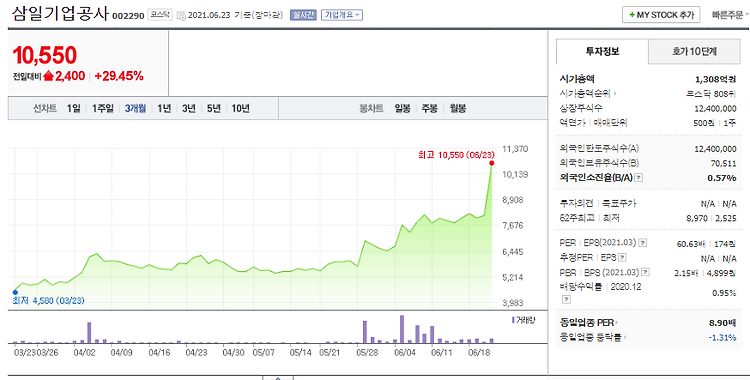Click the 실시간 realtime badge
The width and height of the screenshot is (750, 380).
(x=303, y=15)
